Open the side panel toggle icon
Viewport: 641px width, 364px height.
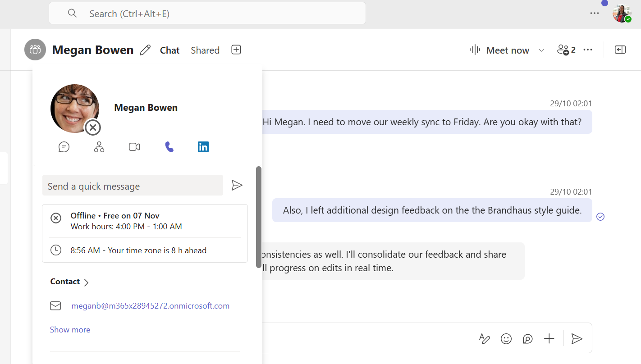coord(620,50)
